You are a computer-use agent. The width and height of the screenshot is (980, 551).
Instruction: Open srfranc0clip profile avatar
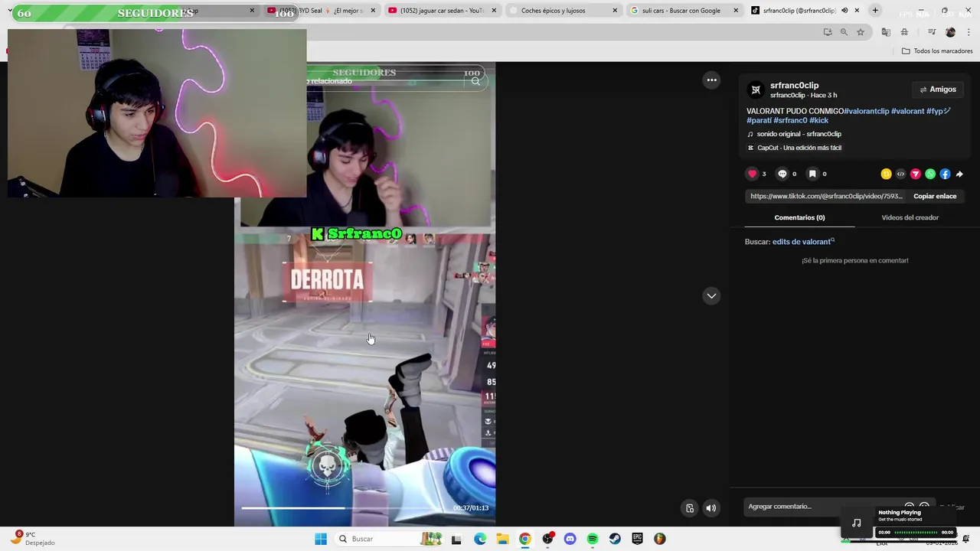point(756,90)
